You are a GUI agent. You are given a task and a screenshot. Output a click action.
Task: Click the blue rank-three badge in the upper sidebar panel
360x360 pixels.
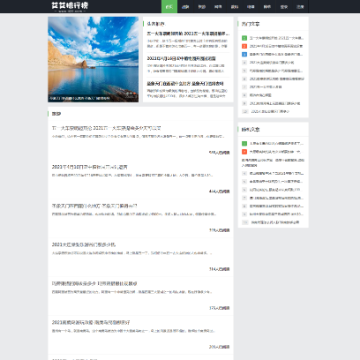pyautogui.click(x=244, y=54)
